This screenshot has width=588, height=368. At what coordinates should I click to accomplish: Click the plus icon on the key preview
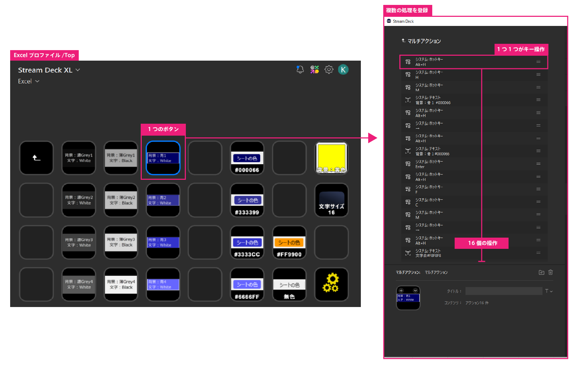401,291
